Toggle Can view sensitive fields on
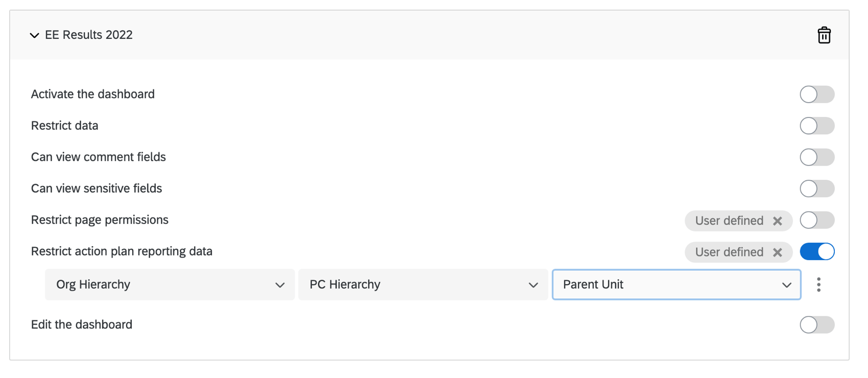Viewport: 868px width, 378px height. pos(816,188)
